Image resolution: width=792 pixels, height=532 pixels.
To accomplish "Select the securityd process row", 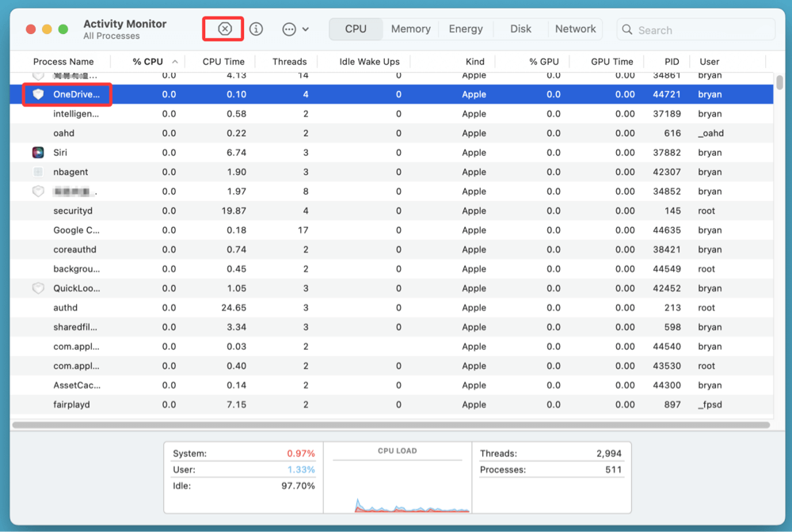I will tap(73, 211).
